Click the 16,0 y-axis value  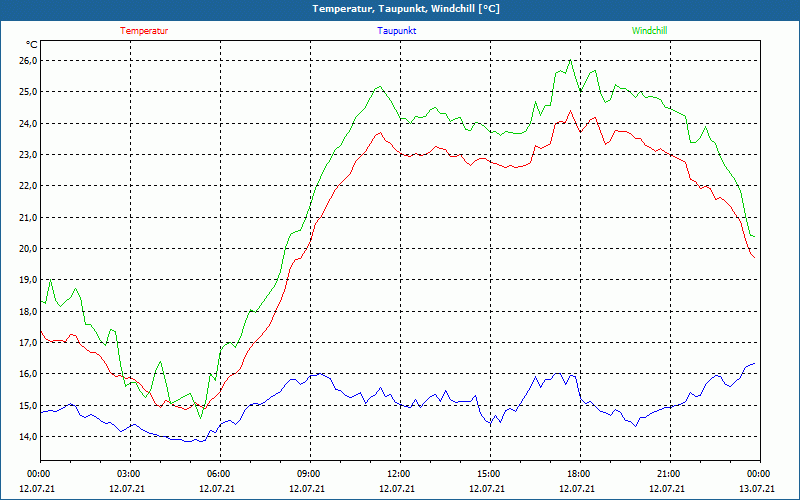click(x=29, y=373)
